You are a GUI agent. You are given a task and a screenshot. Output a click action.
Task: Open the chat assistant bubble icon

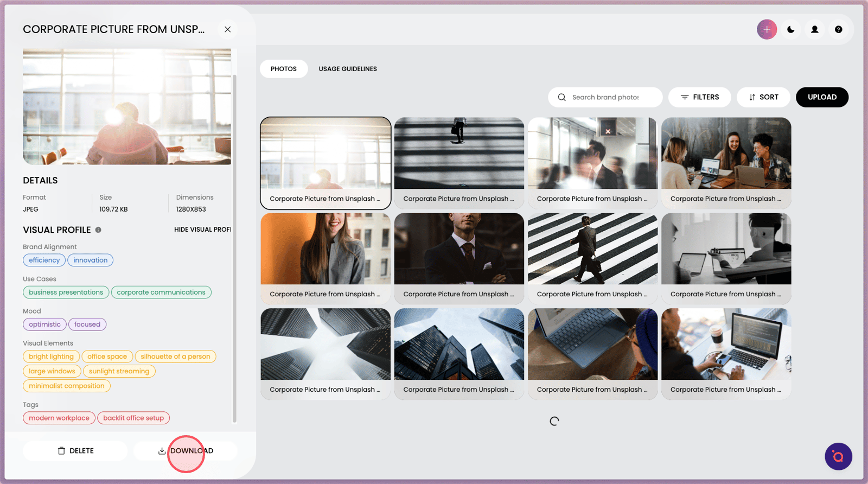[x=838, y=456]
